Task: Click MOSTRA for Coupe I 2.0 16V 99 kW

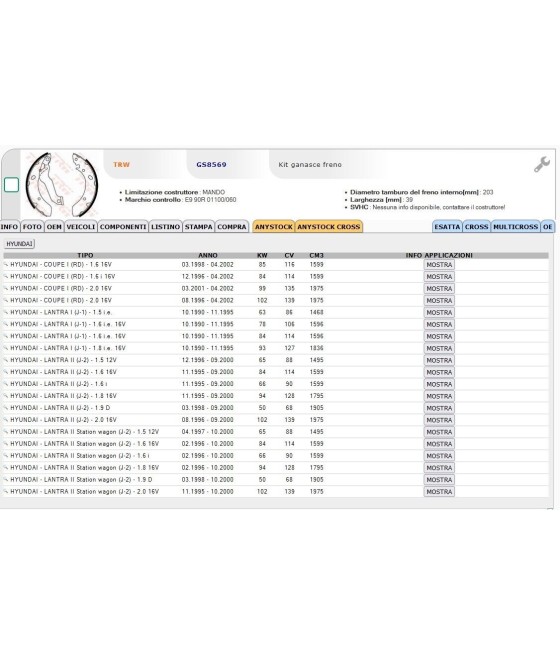Action: click(439, 289)
